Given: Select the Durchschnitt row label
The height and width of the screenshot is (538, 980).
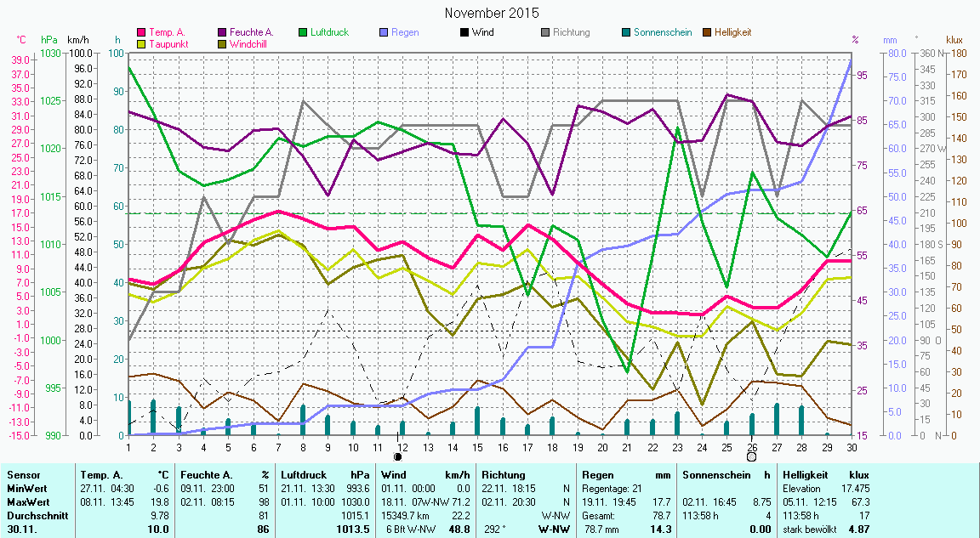Looking at the screenshot, I should [33, 515].
